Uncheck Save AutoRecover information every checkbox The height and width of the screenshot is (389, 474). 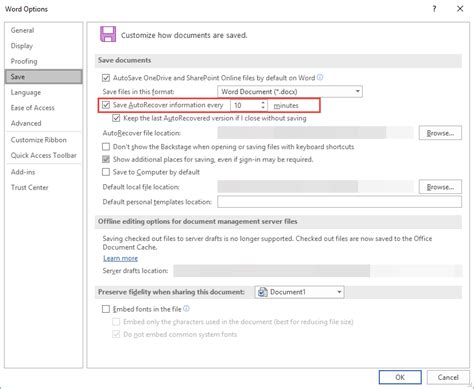point(106,105)
